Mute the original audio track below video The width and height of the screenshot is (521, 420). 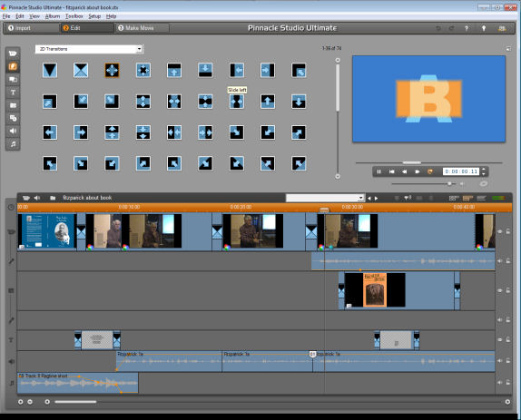(x=500, y=261)
